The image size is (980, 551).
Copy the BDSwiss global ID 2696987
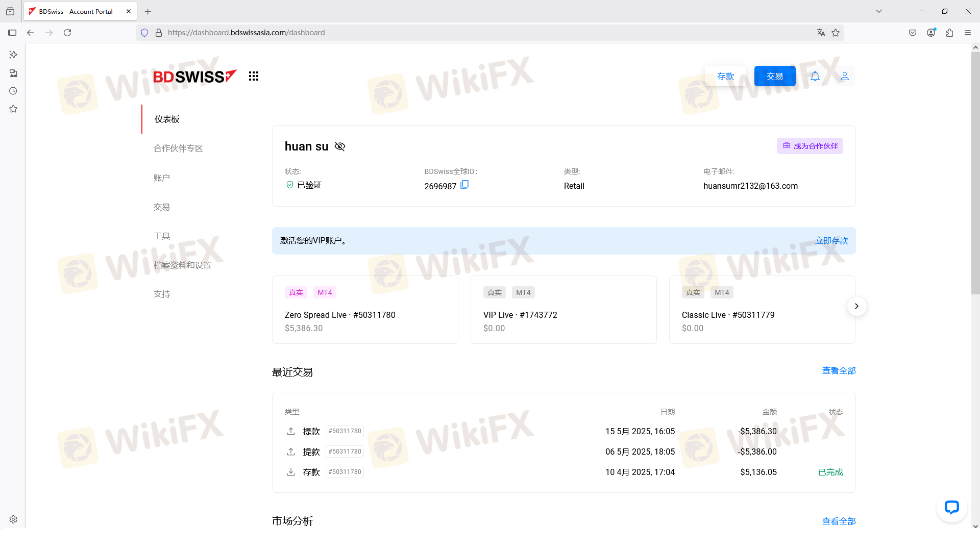(x=464, y=185)
